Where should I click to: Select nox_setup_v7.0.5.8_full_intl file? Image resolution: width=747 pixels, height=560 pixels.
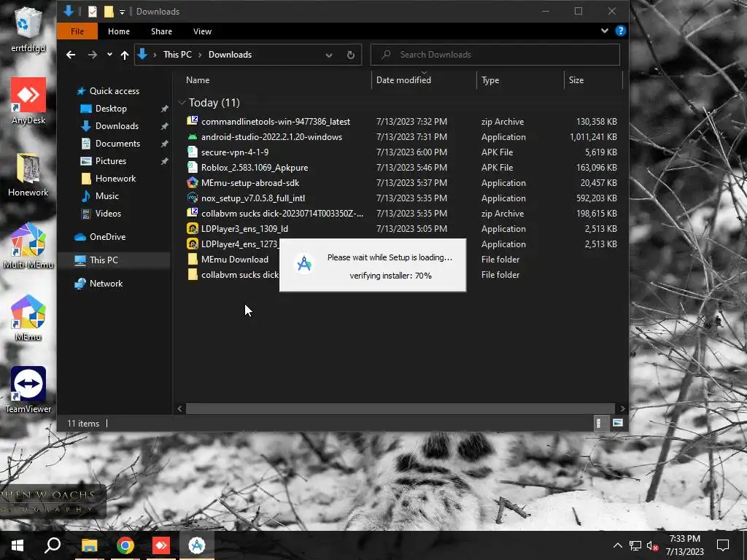click(x=253, y=198)
